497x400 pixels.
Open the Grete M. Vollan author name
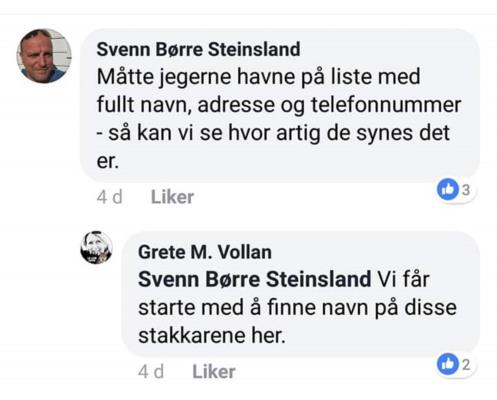pos(205,252)
